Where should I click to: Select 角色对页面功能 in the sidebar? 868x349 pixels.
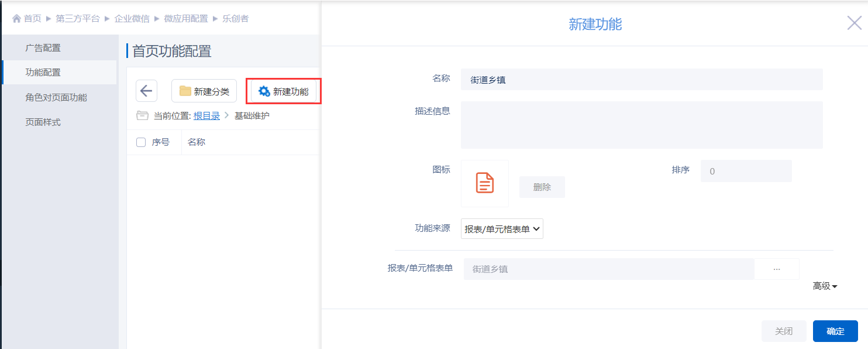(x=56, y=98)
